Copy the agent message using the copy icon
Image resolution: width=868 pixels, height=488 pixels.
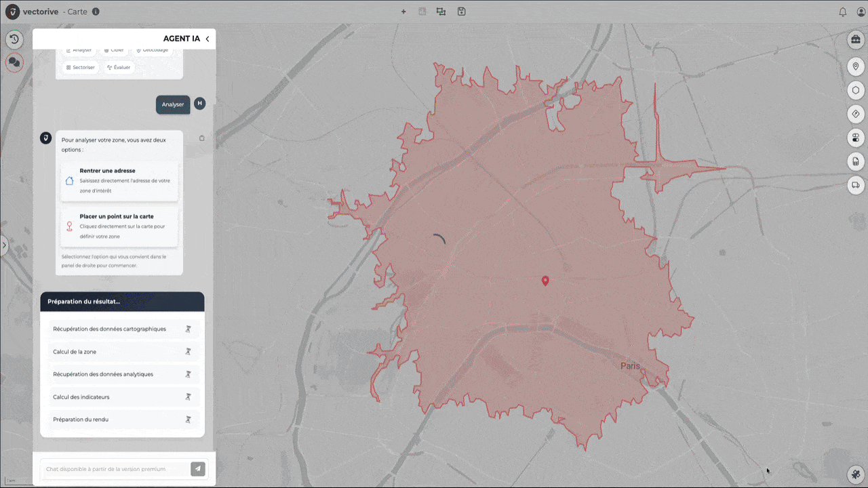coord(201,138)
